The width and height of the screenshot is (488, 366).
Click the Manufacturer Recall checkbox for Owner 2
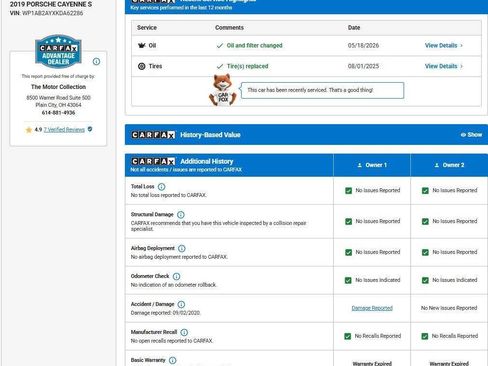tap(425, 336)
